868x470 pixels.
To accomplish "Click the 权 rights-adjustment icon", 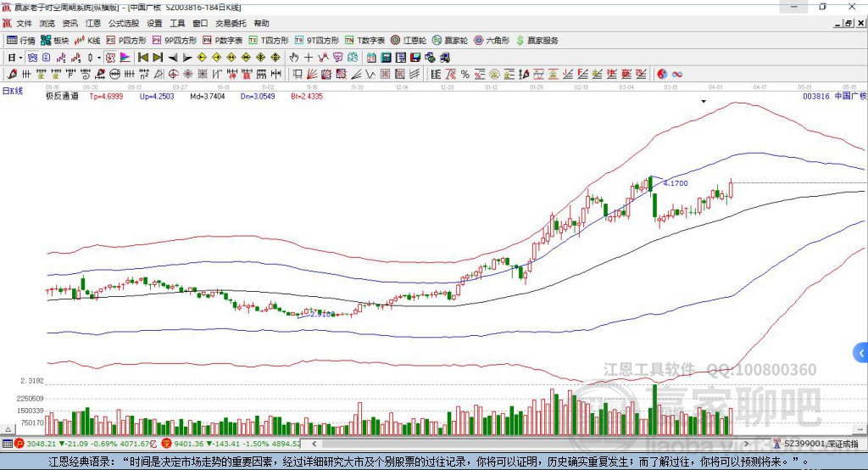I will pos(111,58).
